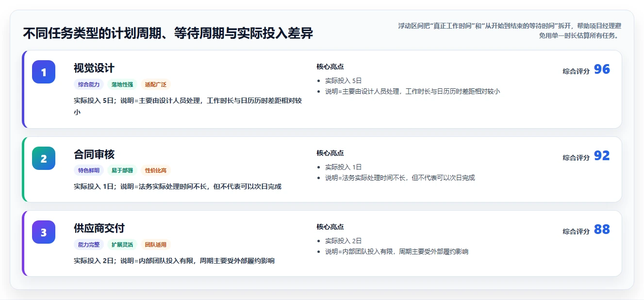Select the 性价比高 tag

click(x=156, y=170)
